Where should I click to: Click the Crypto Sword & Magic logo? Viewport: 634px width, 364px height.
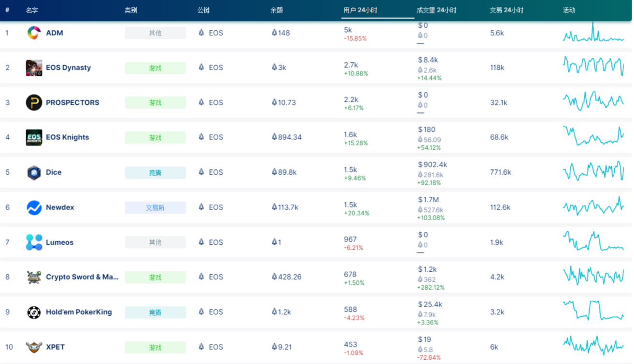[34, 277]
